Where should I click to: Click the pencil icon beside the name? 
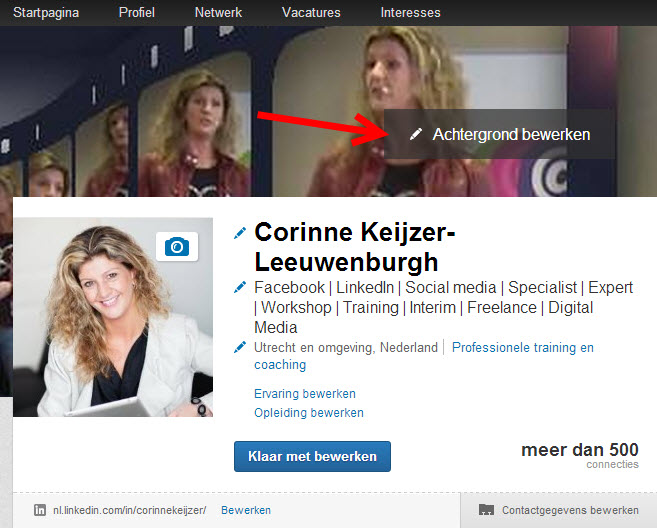[239, 233]
